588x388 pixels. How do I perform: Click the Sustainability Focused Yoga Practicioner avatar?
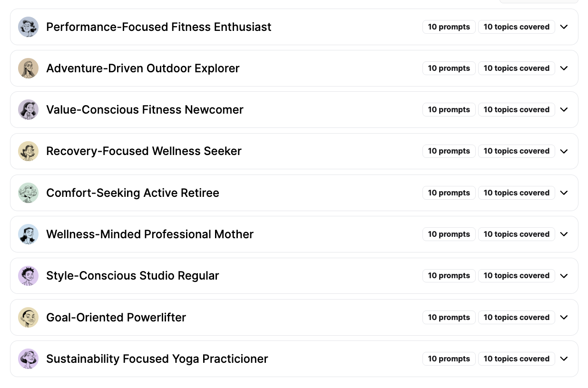pyautogui.click(x=28, y=359)
